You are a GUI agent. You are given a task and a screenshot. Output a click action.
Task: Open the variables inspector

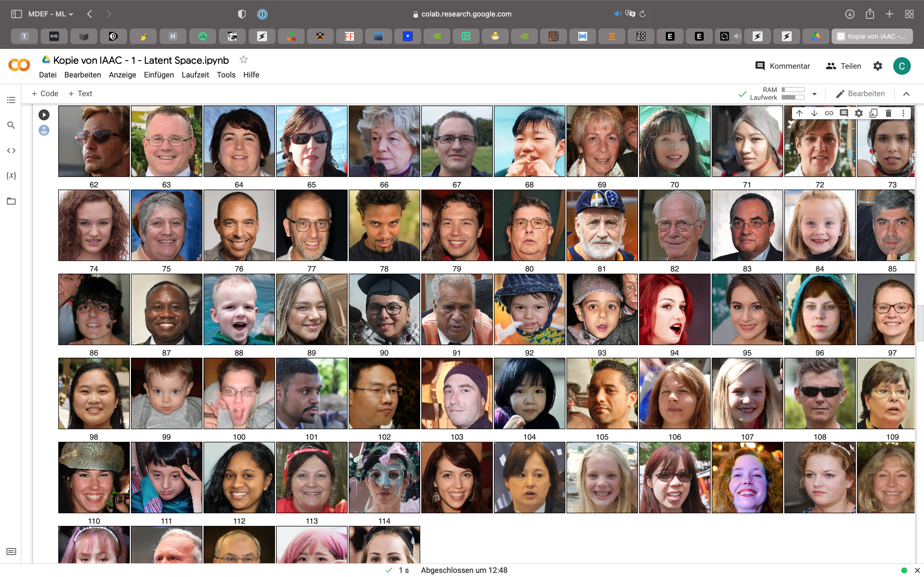(x=11, y=176)
